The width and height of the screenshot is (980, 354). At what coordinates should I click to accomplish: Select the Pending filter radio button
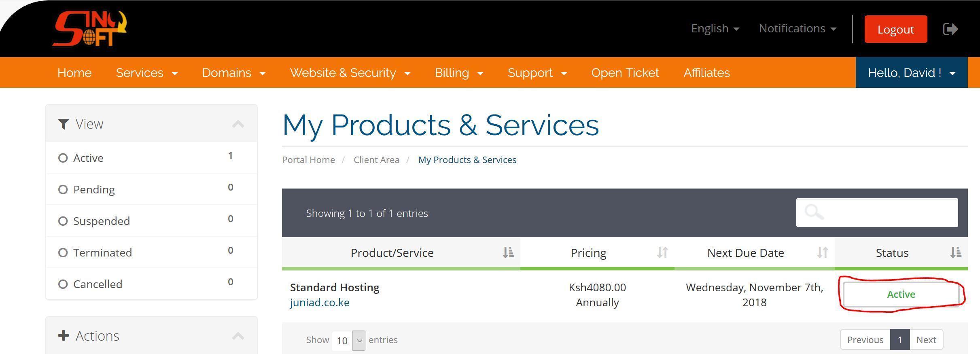click(x=63, y=189)
